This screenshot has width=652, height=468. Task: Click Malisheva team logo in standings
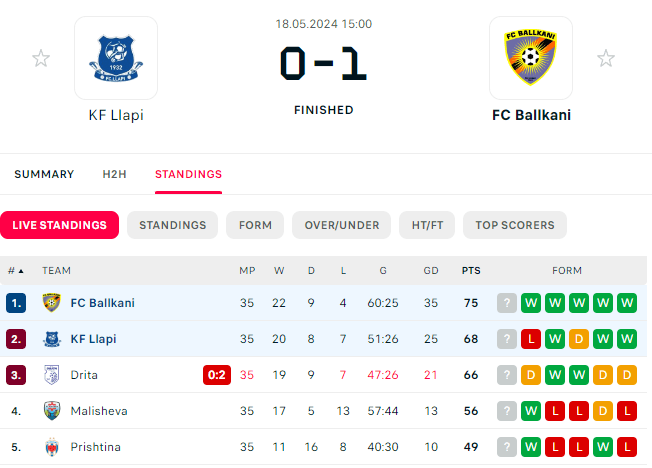click(x=52, y=411)
